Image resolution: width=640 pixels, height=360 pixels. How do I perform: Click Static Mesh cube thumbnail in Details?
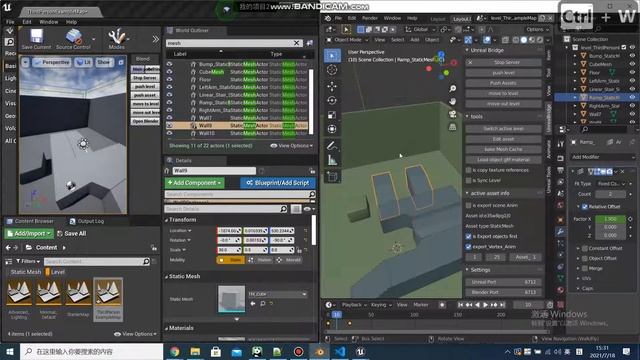tap(231, 299)
